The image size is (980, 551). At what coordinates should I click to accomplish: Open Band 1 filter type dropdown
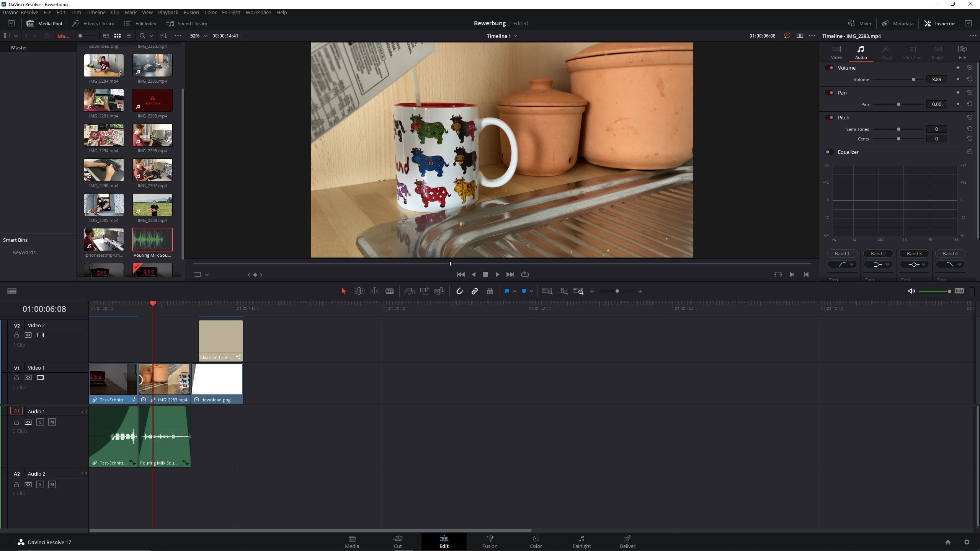tap(842, 264)
